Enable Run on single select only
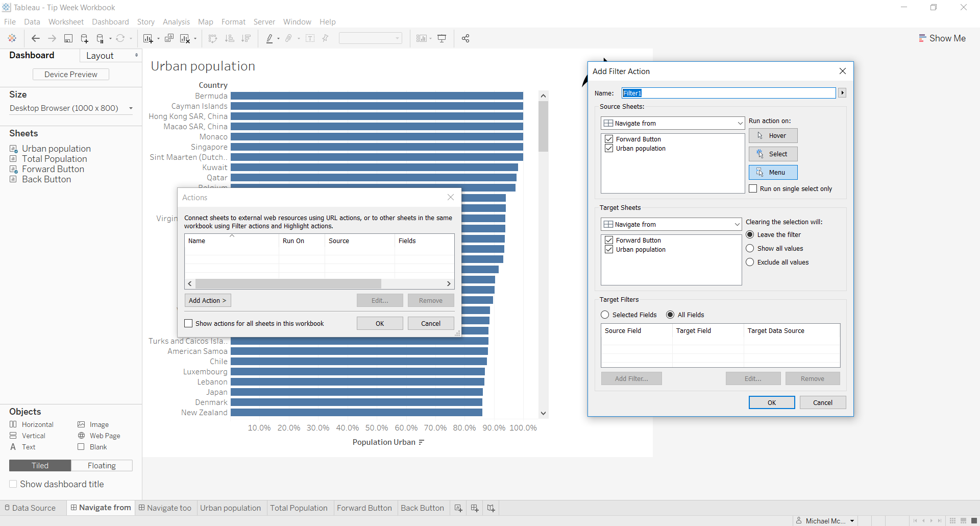The width and height of the screenshot is (980, 526). 753,188
